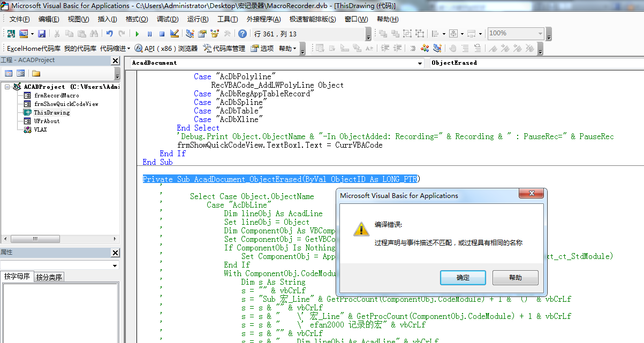Click the View AutoCAD host application icon
The height and width of the screenshot is (343, 644).
click(x=11, y=33)
